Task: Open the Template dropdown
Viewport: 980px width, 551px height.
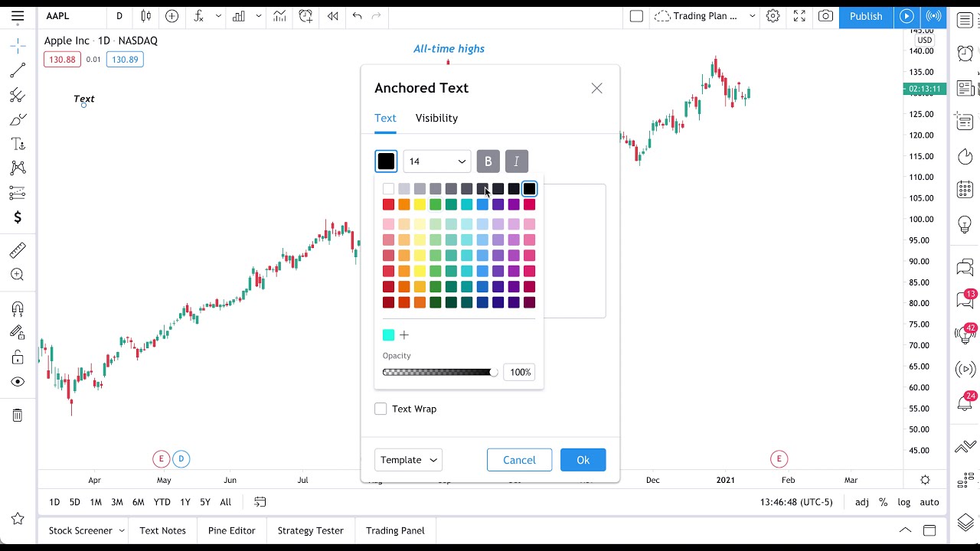Action: [x=408, y=460]
